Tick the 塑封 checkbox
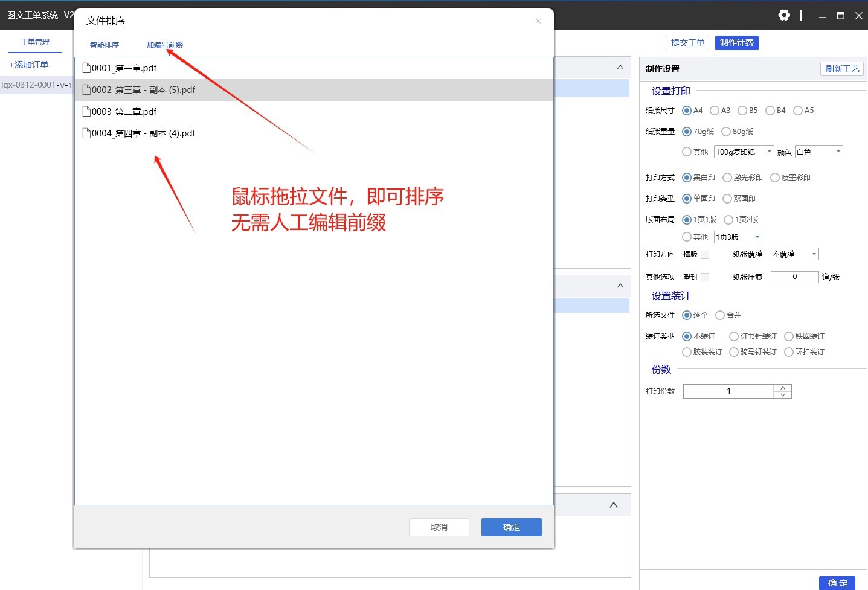The width and height of the screenshot is (868, 590). (x=705, y=277)
